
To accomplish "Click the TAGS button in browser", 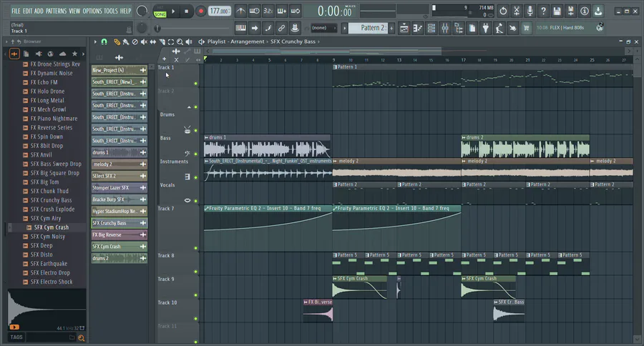I will [16, 337].
